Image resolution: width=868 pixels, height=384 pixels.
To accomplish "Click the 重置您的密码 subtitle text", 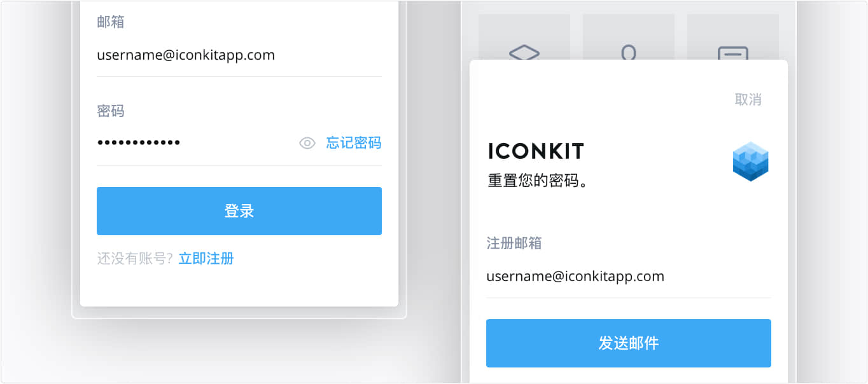I will coord(538,181).
